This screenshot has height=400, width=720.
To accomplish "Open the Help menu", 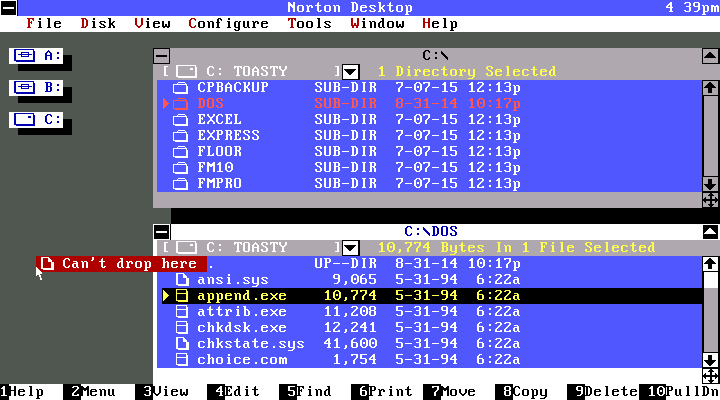I will tap(440, 23).
